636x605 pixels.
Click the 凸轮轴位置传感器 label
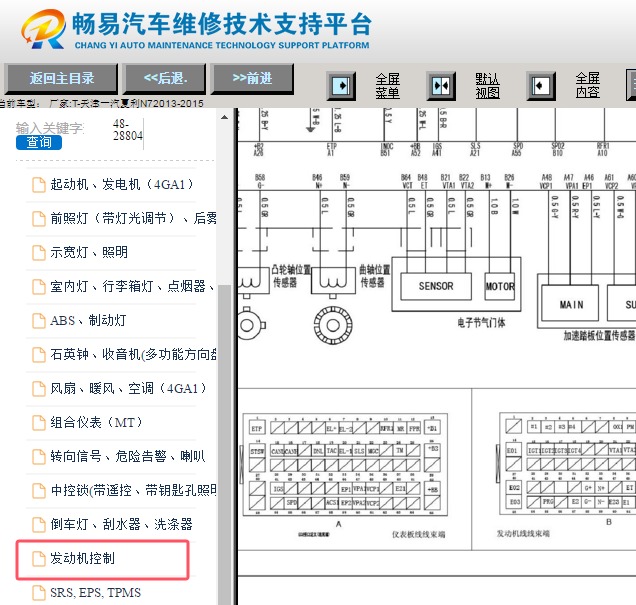coord(291,276)
